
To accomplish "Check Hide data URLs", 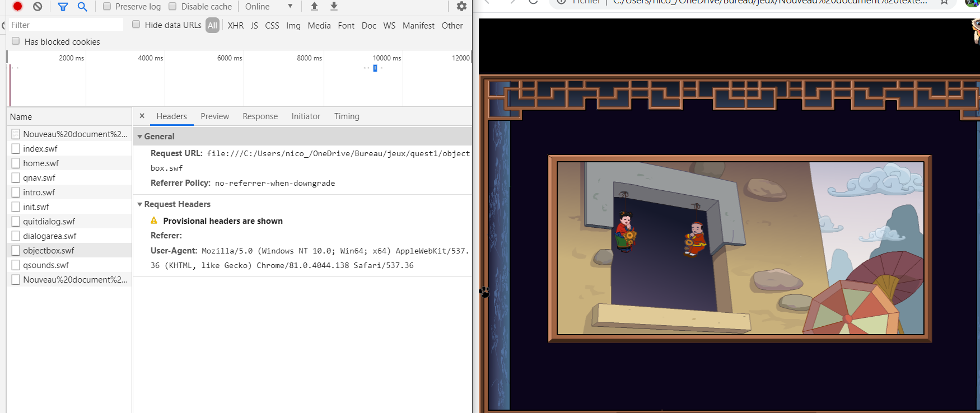I will [x=136, y=24].
